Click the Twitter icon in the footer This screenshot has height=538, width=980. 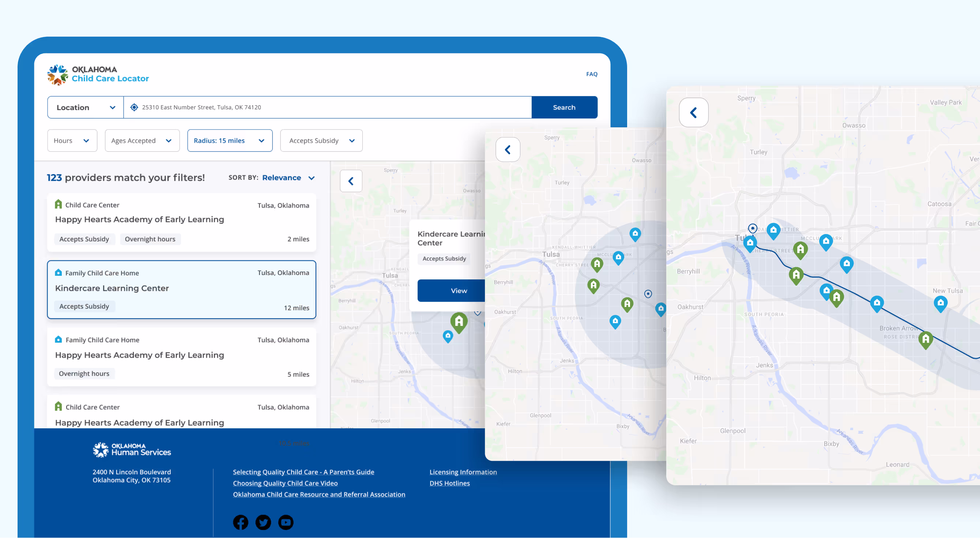click(x=263, y=522)
